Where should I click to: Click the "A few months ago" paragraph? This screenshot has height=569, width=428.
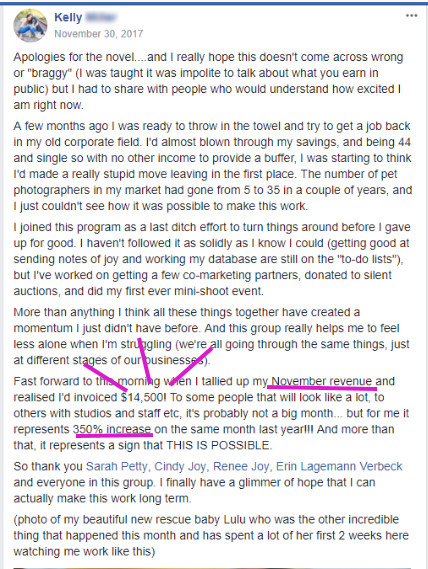(x=212, y=166)
